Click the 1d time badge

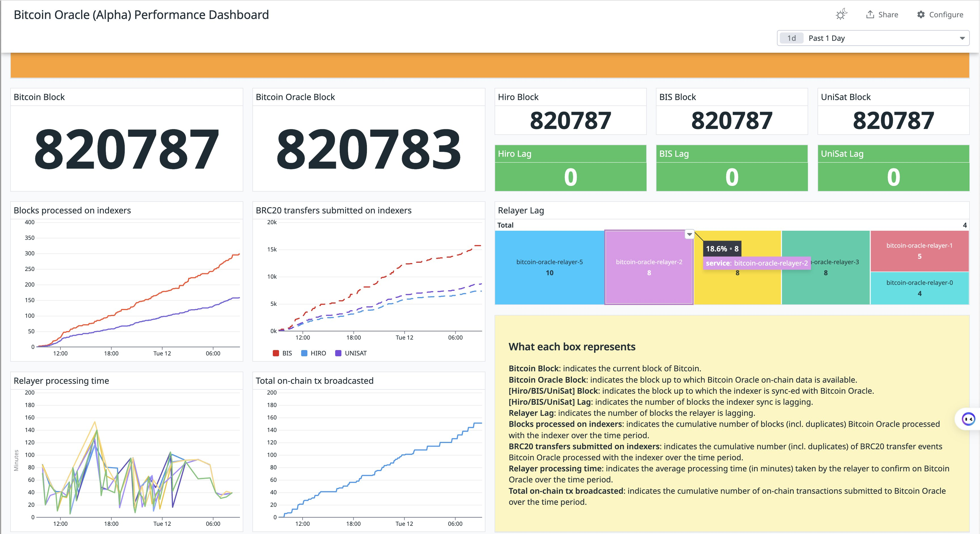pyautogui.click(x=791, y=38)
